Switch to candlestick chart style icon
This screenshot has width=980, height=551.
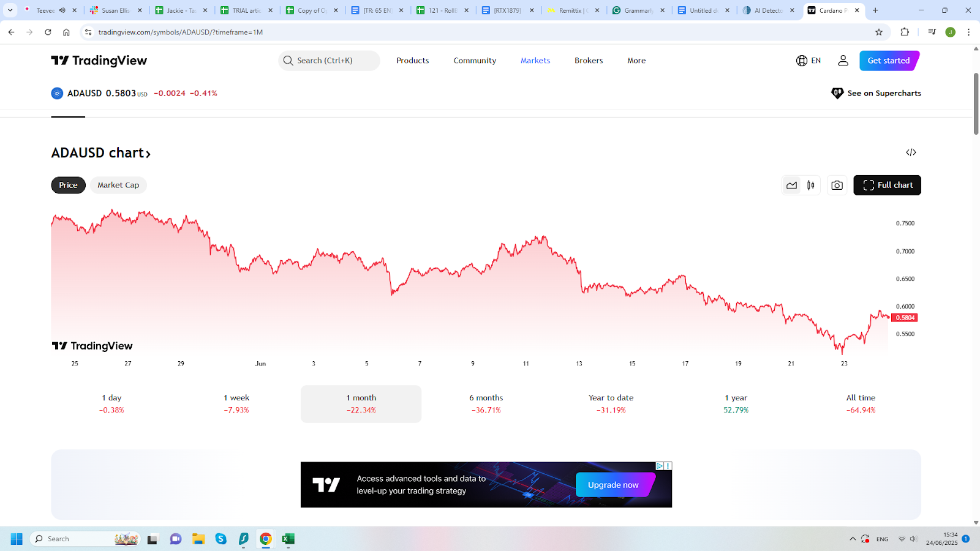[811, 186]
